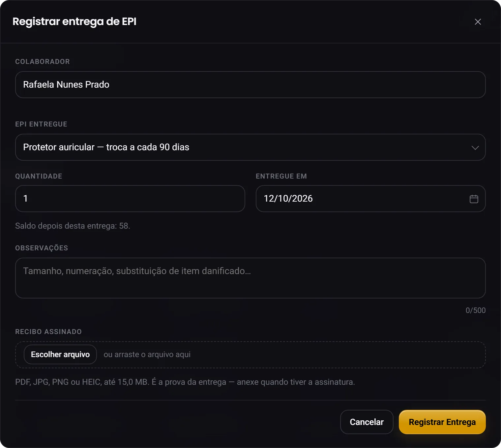Click the 0/500 character counter
The image size is (501, 448).
[x=476, y=310]
